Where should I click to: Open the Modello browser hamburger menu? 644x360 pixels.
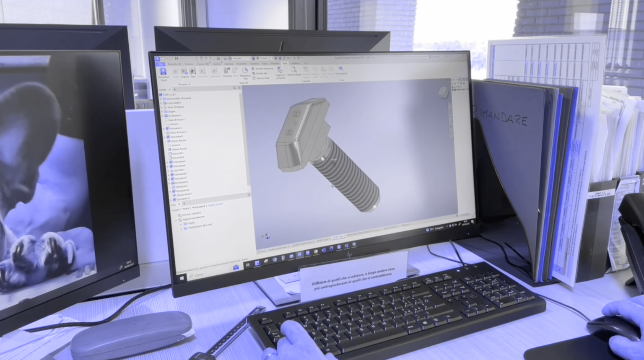[x=239, y=88]
